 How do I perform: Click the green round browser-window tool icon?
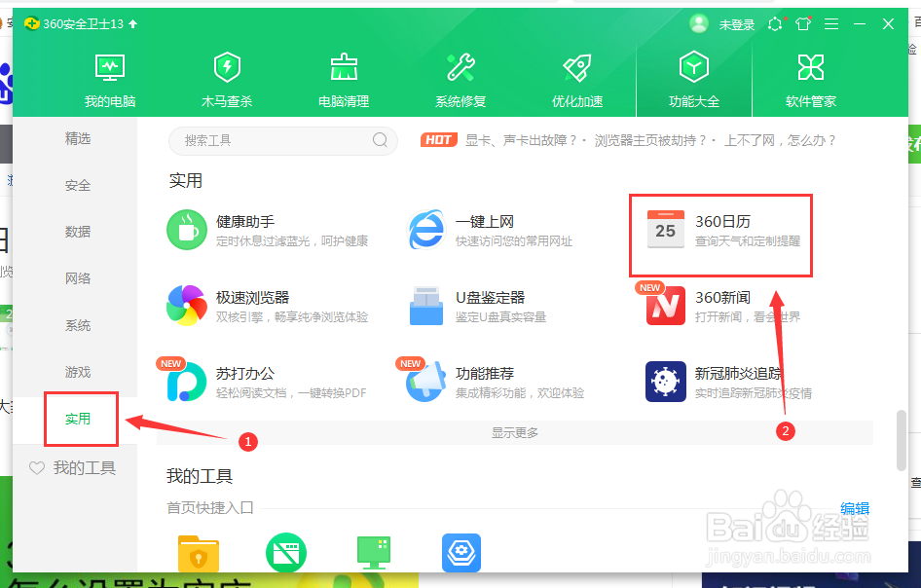286,553
